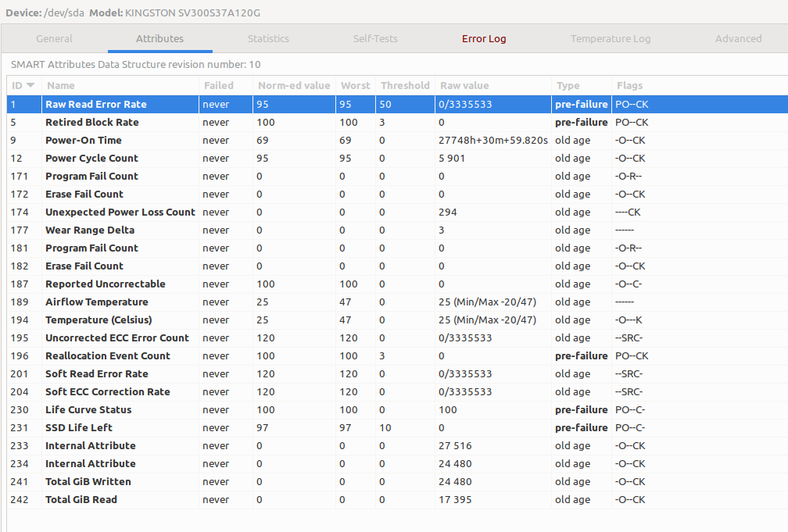Select the Retired Block Rate row
Viewport: 788px width, 532px height.
[x=397, y=123]
